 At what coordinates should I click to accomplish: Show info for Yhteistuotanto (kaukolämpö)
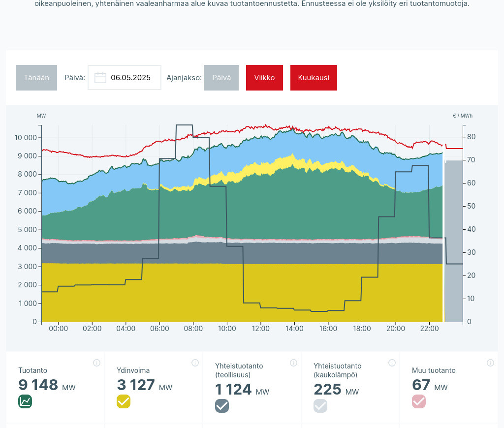click(392, 363)
